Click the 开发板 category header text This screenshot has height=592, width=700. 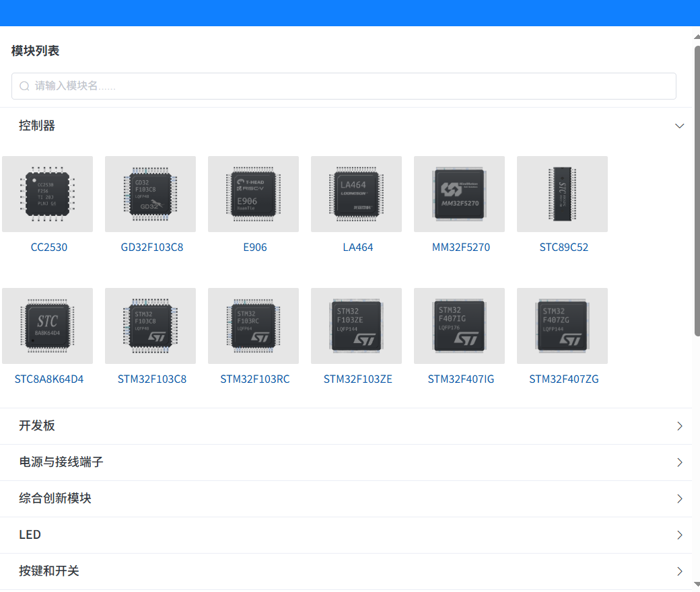click(36, 426)
